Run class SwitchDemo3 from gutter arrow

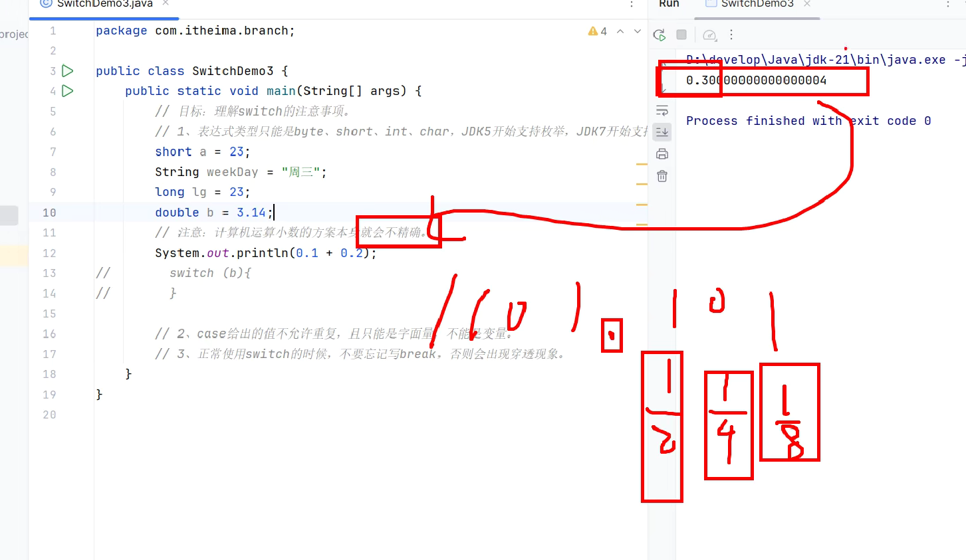(x=68, y=71)
